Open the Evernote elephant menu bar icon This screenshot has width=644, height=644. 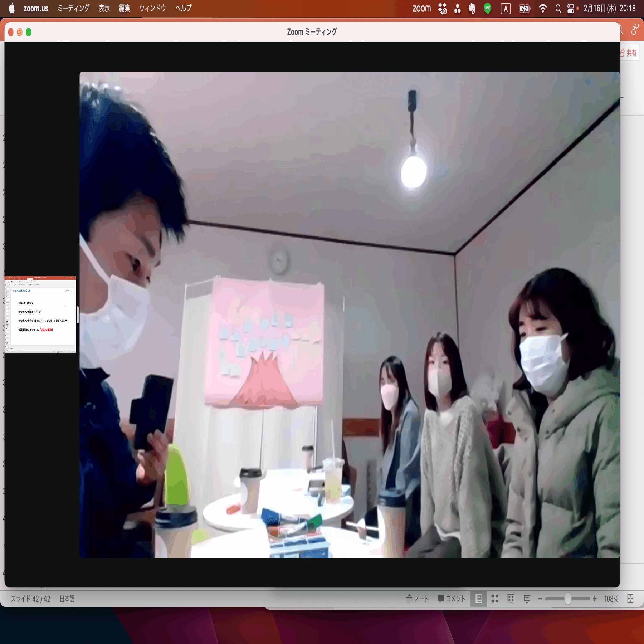pyautogui.click(x=472, y=8)
